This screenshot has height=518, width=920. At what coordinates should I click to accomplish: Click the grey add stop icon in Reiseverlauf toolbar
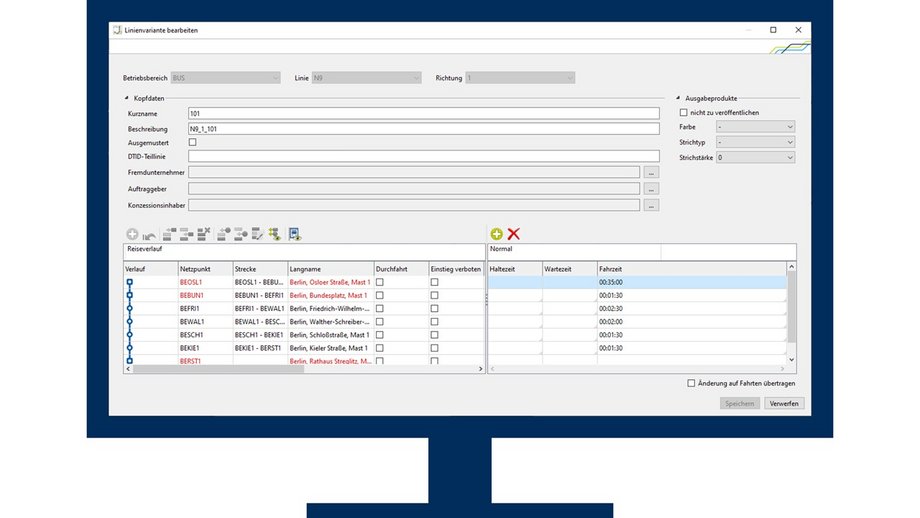point(131,233)
